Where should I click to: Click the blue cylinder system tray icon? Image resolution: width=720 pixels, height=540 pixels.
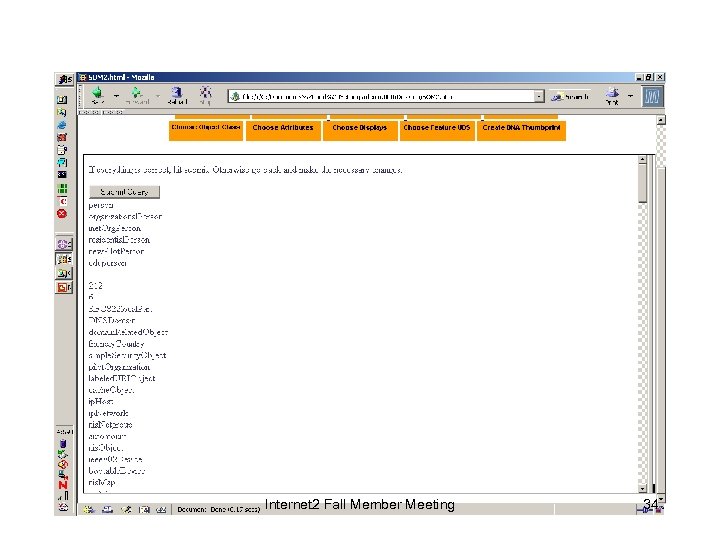tap(63, 444)
